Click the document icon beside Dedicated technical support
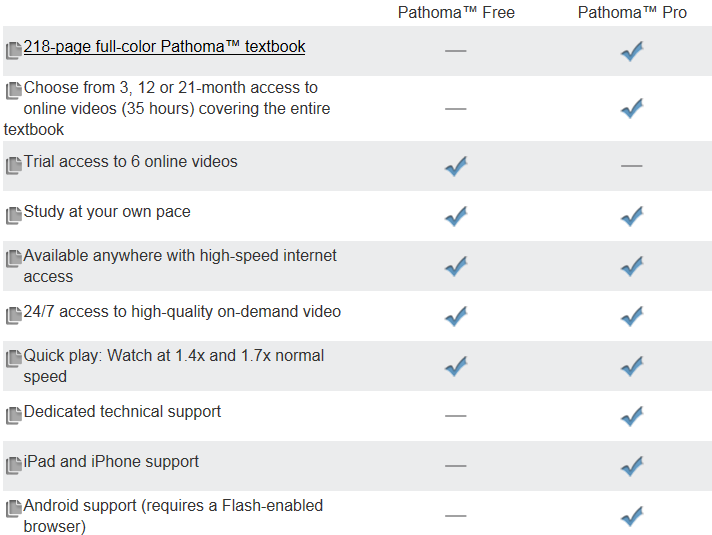Viewport: 712px width, 535px height. pos(14,414)
